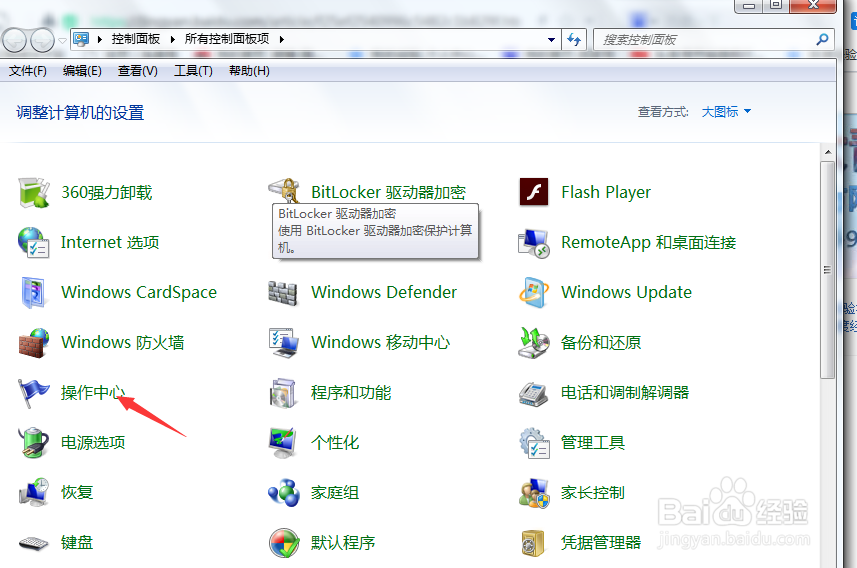Open the 程序和功能 icon
This screenshot has width=857, height=568.
[x=284, y=393]
